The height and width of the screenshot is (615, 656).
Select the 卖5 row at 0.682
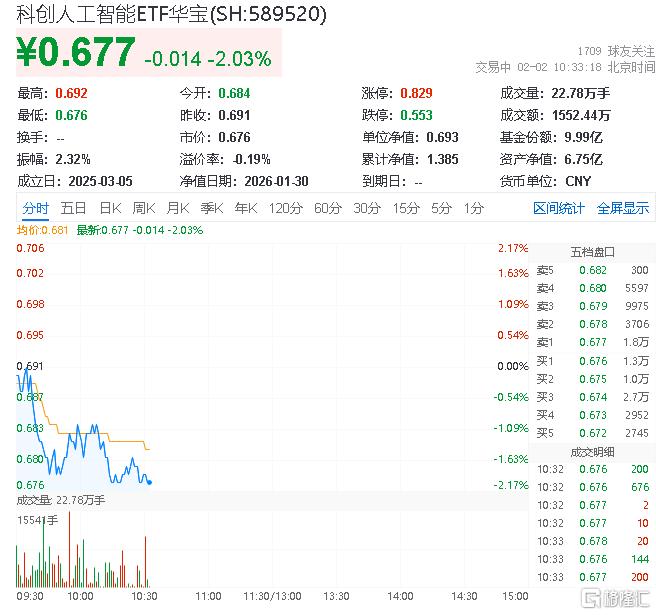[x=592, y=270]
